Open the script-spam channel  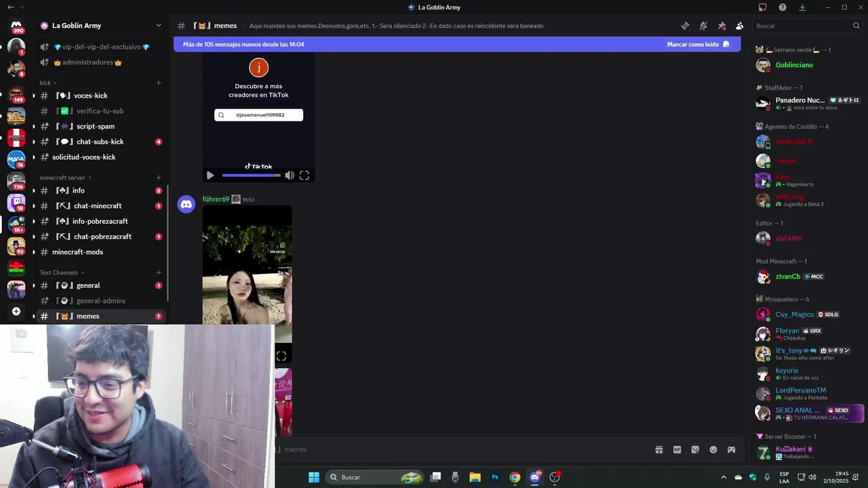100,126
